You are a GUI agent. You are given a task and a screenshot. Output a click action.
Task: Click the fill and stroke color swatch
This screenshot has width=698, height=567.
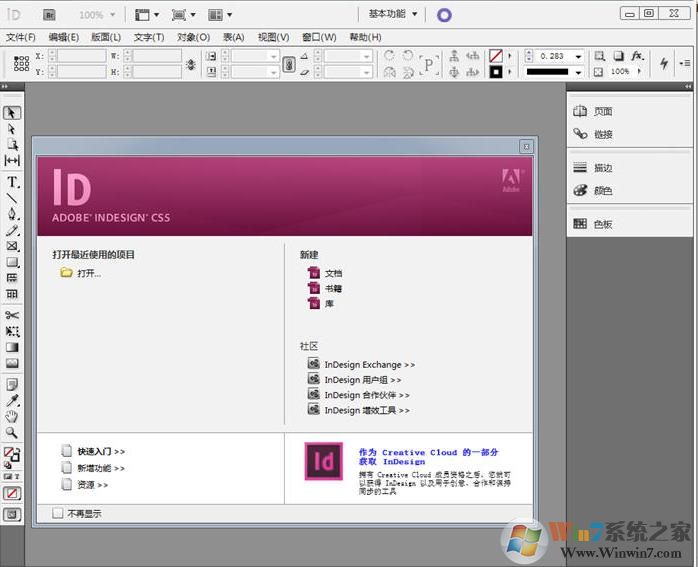pyautogui.click(x=12, y=454)
